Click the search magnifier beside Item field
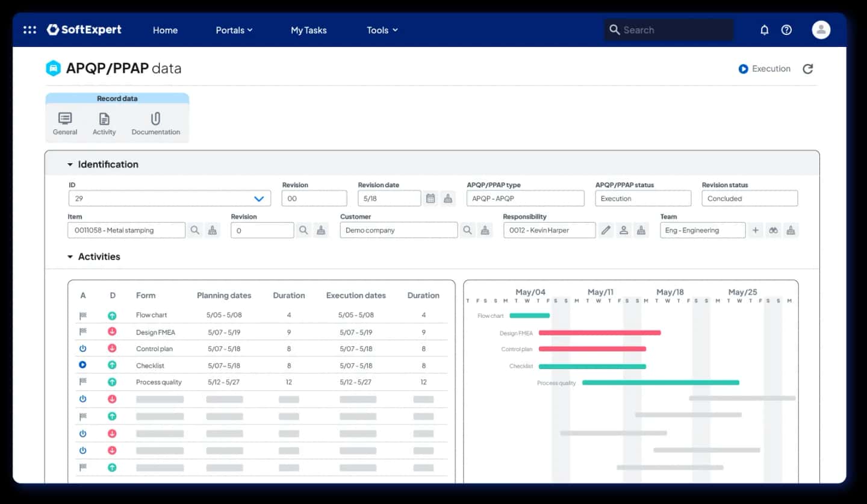 click(195, 230)
